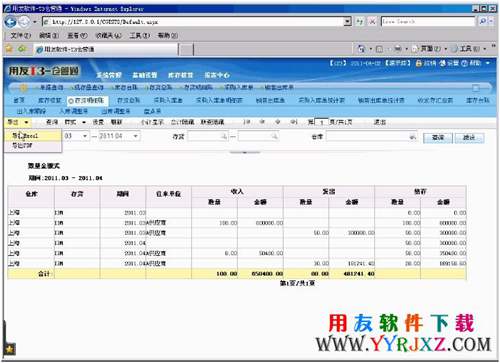The height and width of the screenshot is (363, 500).
Task: Click 明细隐藏 in the report toolbar
Action: [x=212, y=122]
